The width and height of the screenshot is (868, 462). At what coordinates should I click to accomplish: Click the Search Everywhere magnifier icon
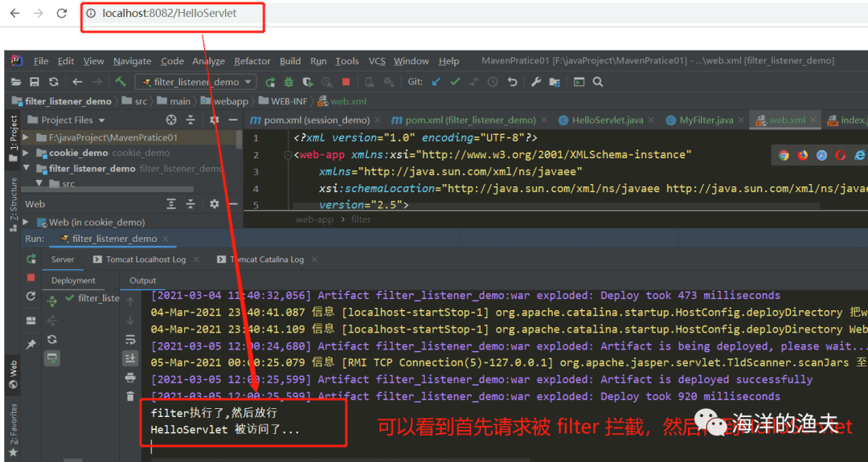coord(598,82)
